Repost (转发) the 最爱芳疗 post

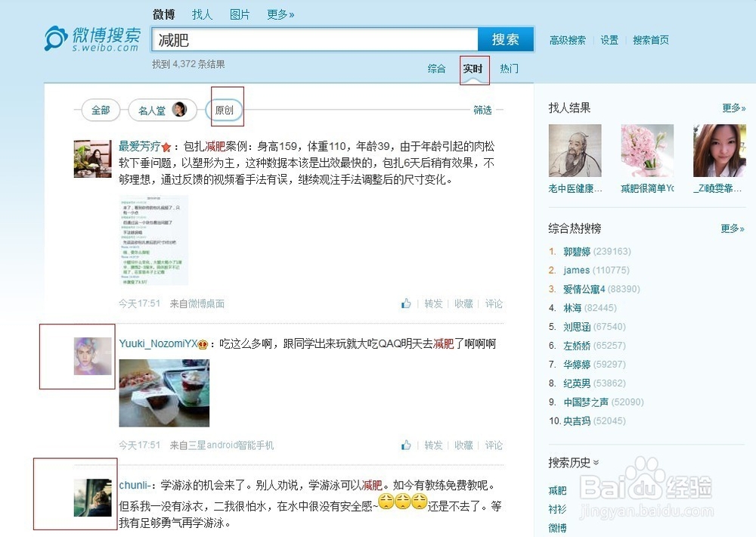tap(433, 303)
